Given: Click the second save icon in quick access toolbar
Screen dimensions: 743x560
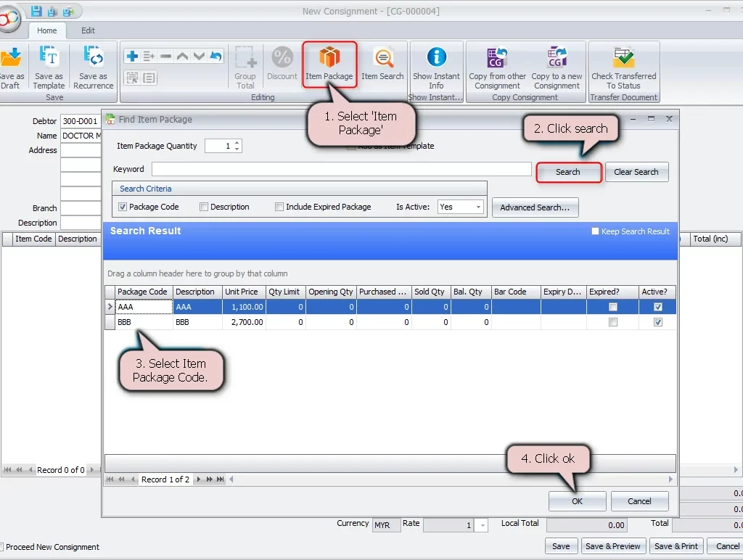Looking at the screenshot, I should coord(52,11).
